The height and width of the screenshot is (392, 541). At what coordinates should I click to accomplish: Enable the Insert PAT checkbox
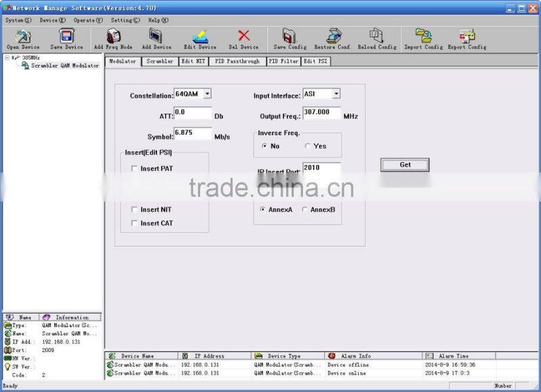pos(134,168)
